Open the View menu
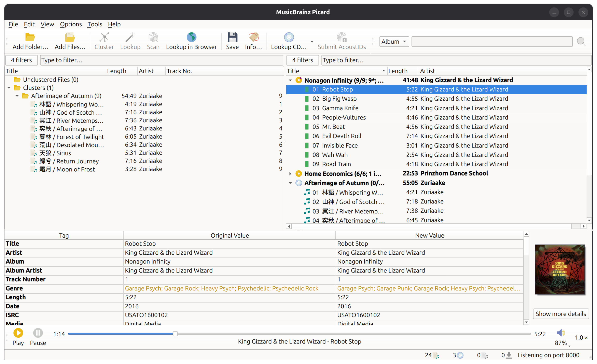Image resolution: width=597 pixels, height=364 pixels. tap(47, 24)
